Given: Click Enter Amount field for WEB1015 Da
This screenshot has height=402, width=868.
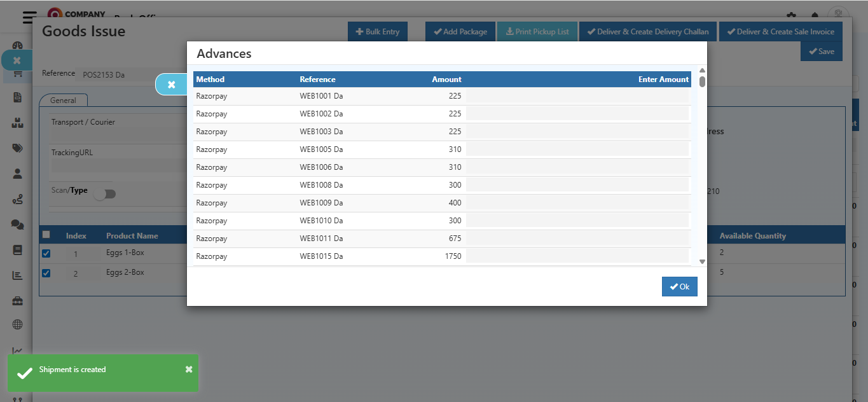Looking at the screenshot, I should click(577, 256).
